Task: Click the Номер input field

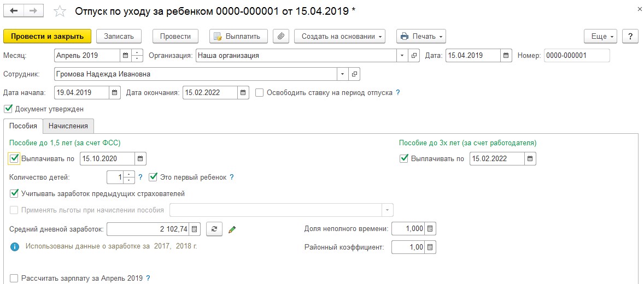Action: point(576,56)
